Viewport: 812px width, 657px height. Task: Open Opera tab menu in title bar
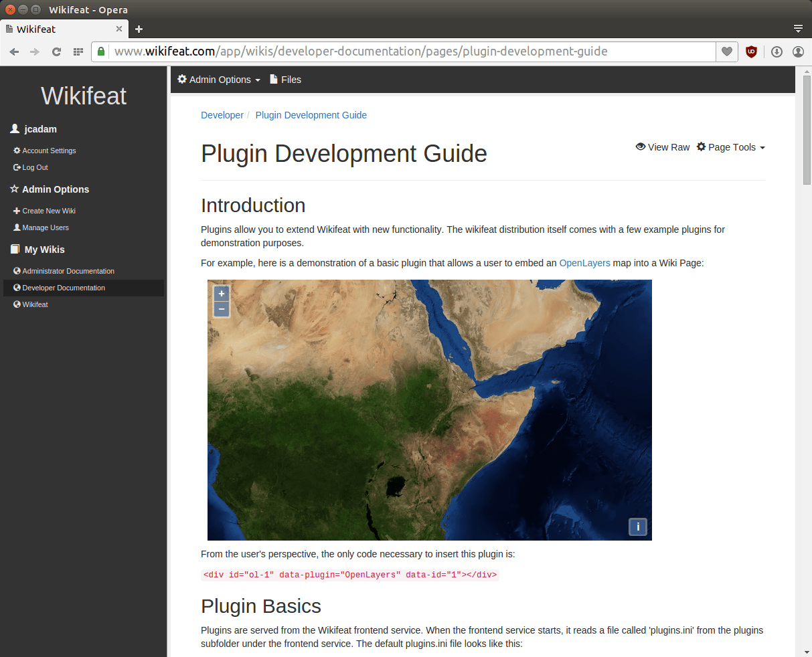point(798,29)
